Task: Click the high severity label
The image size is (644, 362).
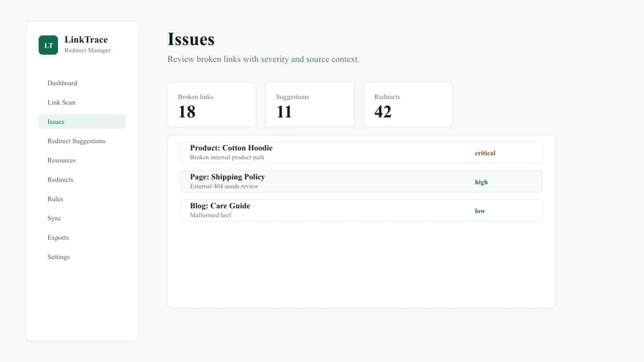Action: [x=481, y=182]
